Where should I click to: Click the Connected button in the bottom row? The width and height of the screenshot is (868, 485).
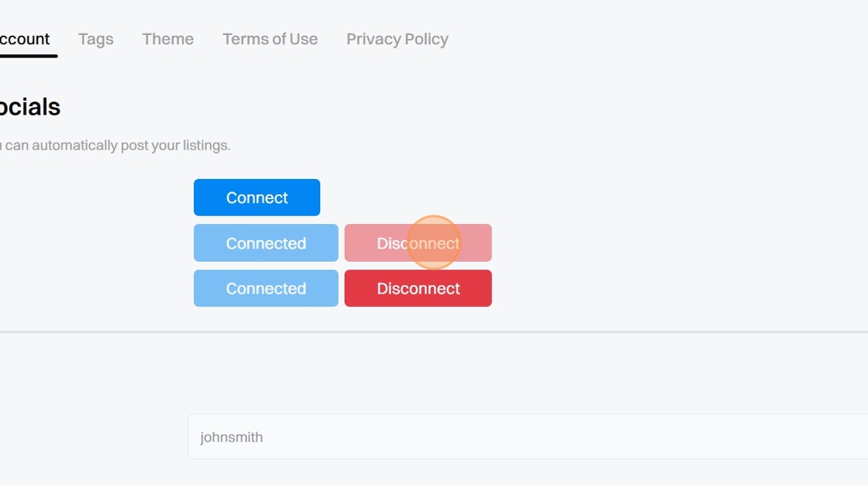(266, 288)
